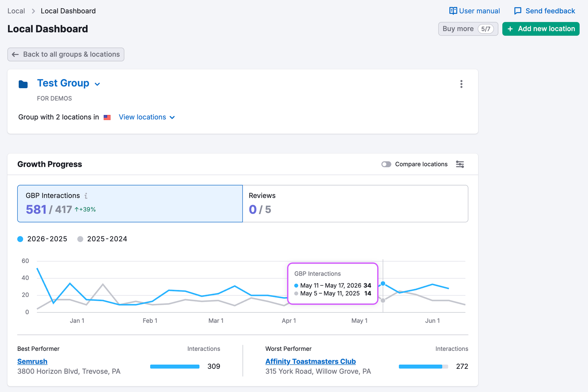Click the Growth Progress heading
This screenshot has width=588, height=392.
coord(50,164)
